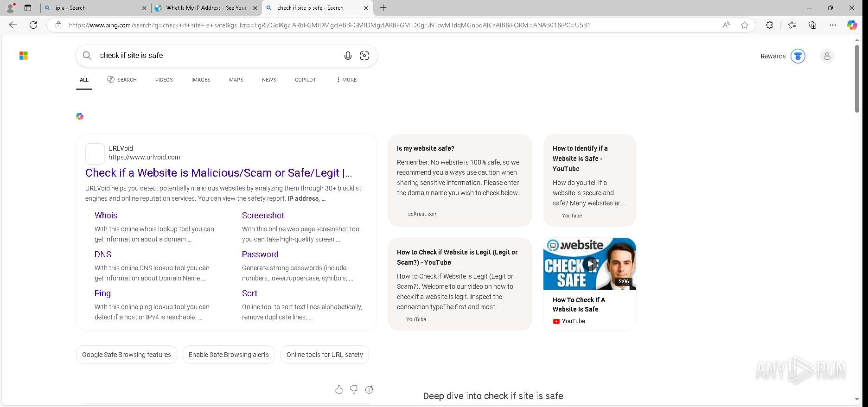Click search magnifier icon in Bing box
The height and width of the screenshot is (407, 868).
click(x=87, y=56)
